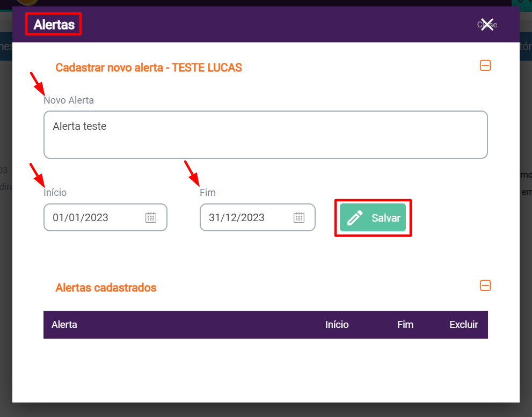Click the Início label above the date field
Viewport: 532px width, 417px height.
(55, 193)
